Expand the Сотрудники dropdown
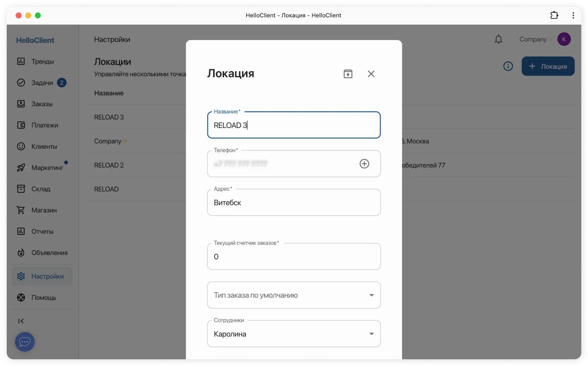The width and height of the screenshot is (588, 366). point(371,334)
